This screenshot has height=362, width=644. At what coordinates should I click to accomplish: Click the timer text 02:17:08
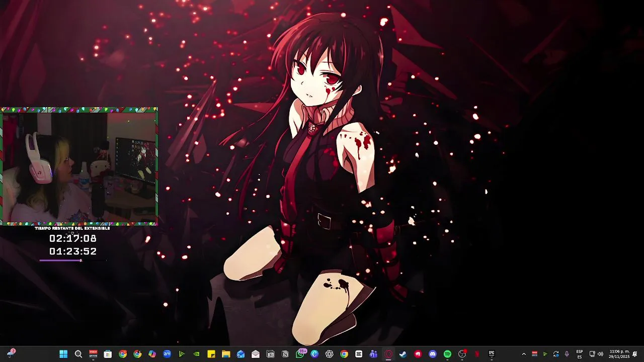coord(73,238)
